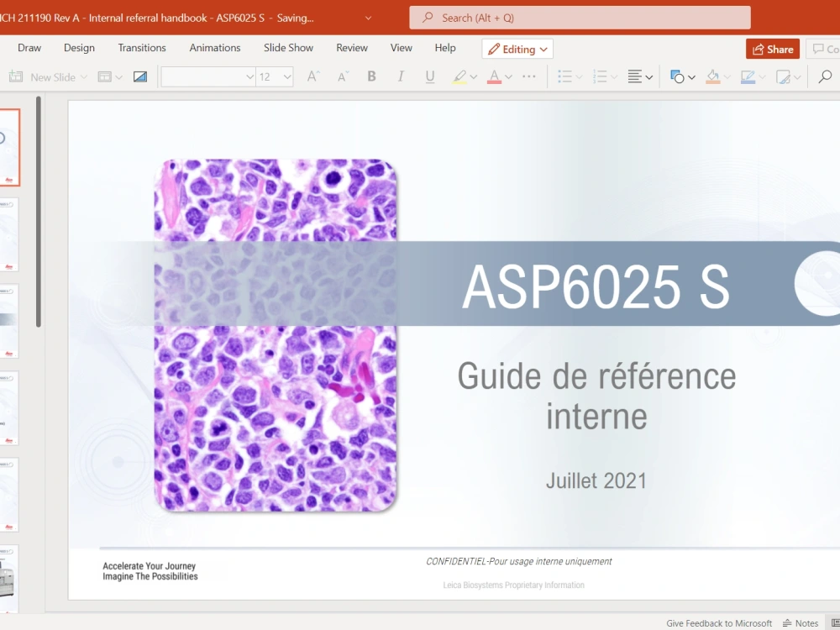Select Accelerate Your Journey text
The height and width of the screenshot is (630, 840).
tap(150, 565)
